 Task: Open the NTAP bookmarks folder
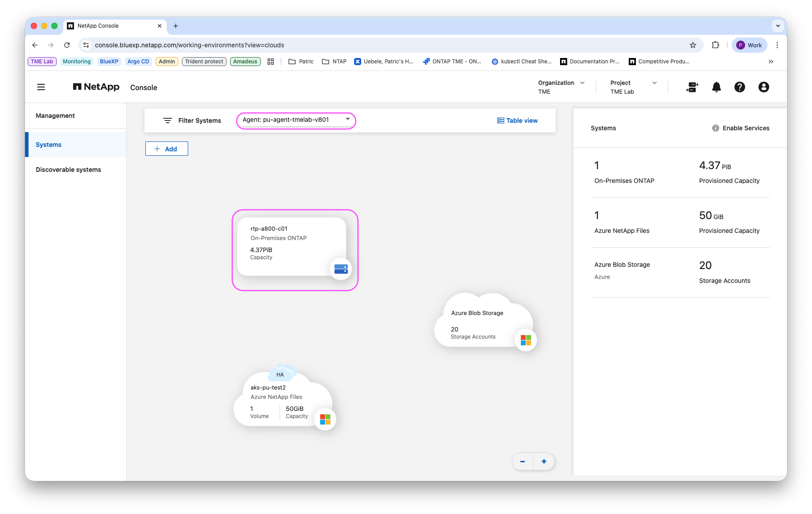coord(334,62)
